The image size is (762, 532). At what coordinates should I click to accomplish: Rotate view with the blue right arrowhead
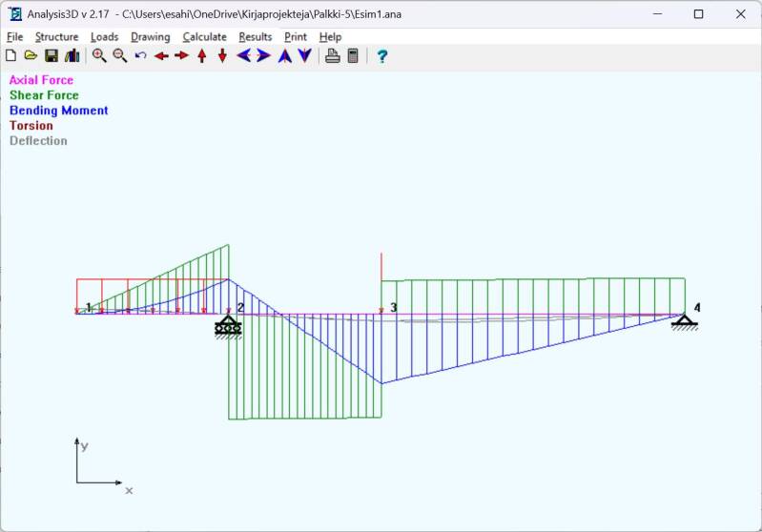264,56
